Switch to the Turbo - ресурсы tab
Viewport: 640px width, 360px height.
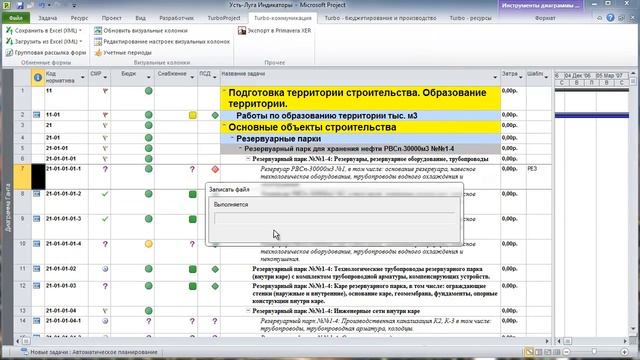pyautogui.click(x=470, y=18)
